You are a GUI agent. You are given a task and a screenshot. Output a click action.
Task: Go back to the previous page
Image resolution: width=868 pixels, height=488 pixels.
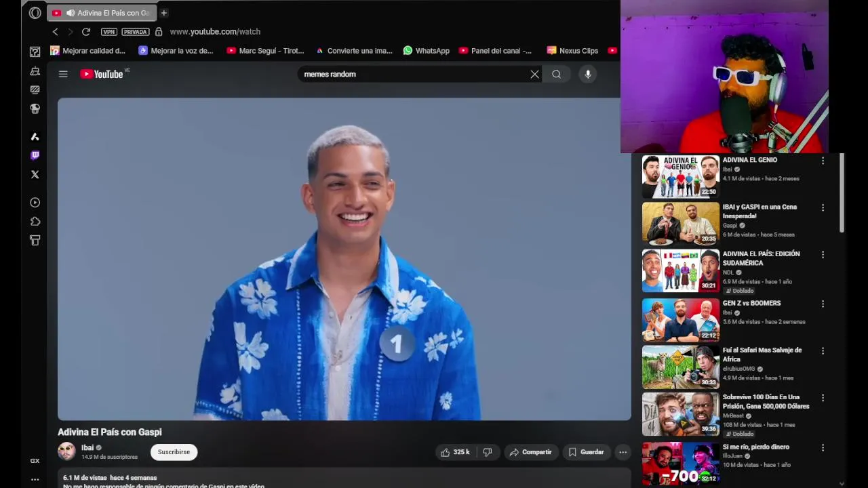click(56, 32)
